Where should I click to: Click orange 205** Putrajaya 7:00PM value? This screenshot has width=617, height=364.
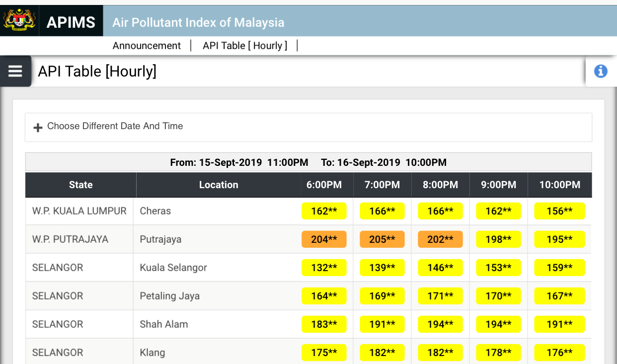point(382,239)
